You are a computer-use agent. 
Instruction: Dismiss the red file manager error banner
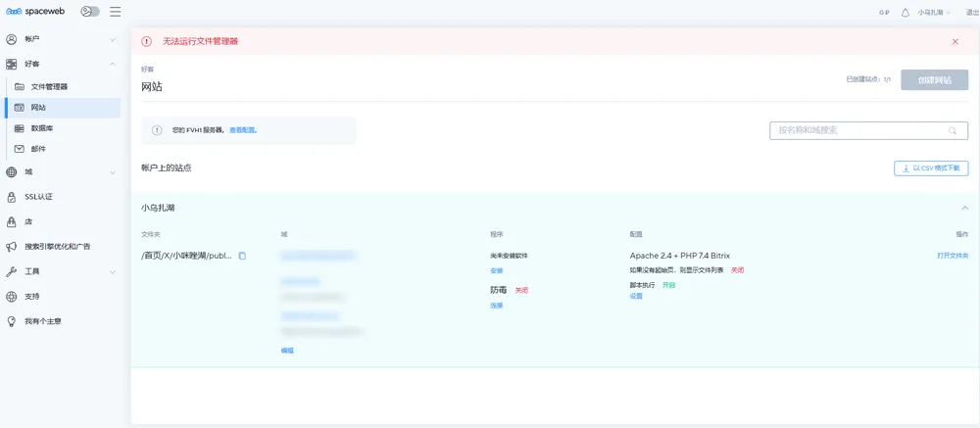click(955, 41)
